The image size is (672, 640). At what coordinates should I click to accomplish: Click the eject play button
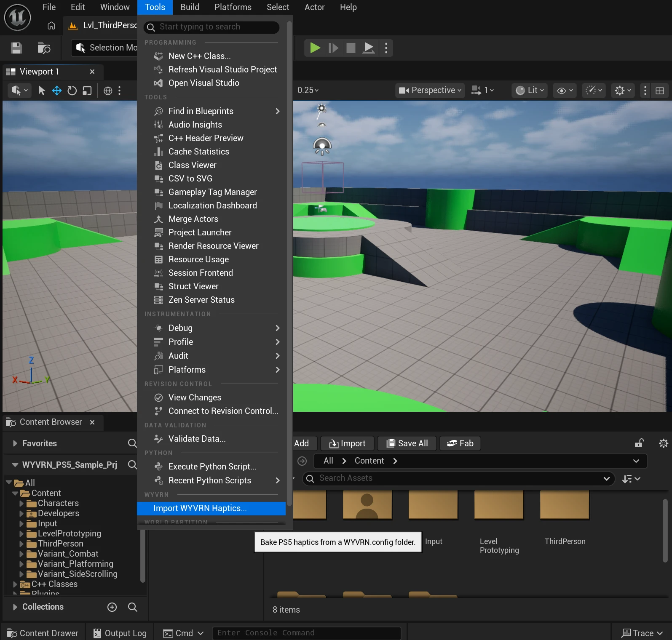pos(368,48)
